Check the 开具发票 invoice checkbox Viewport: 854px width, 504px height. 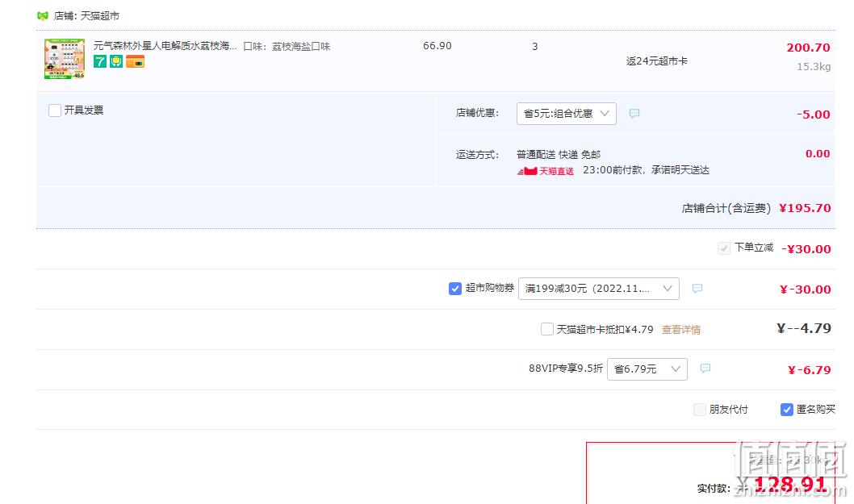point(54,110)
